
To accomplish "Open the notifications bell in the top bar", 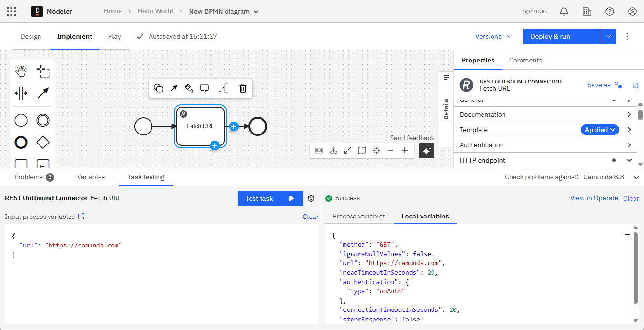I will 563,11.
